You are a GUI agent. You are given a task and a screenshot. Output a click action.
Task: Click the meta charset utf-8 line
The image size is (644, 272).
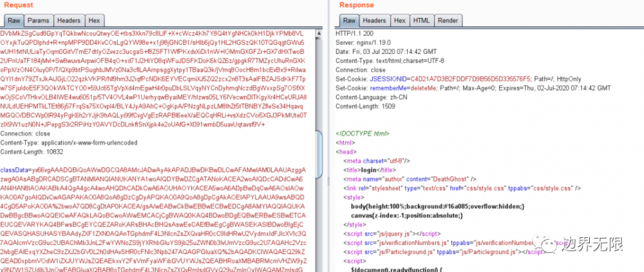coord(377,161)
